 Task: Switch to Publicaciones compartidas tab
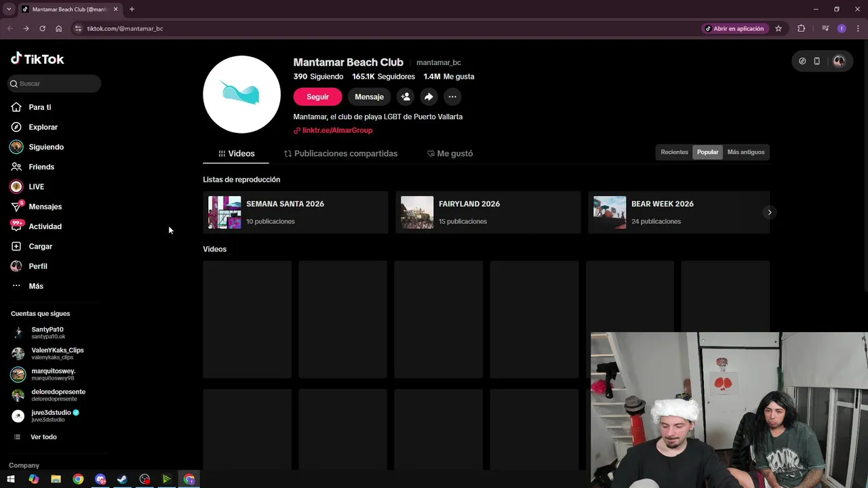[x=340, y=154]
